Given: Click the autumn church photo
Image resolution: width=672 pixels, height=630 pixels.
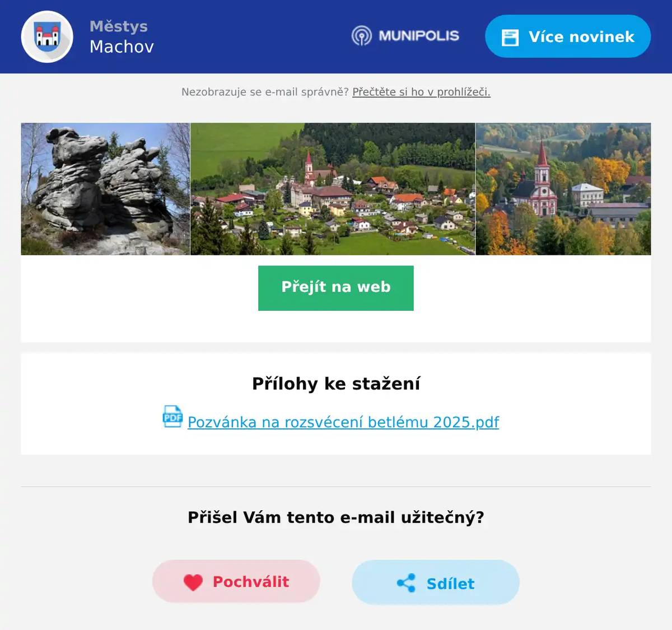Looking at the screenshot, I should pyautogui.click(x=563, y=189).
